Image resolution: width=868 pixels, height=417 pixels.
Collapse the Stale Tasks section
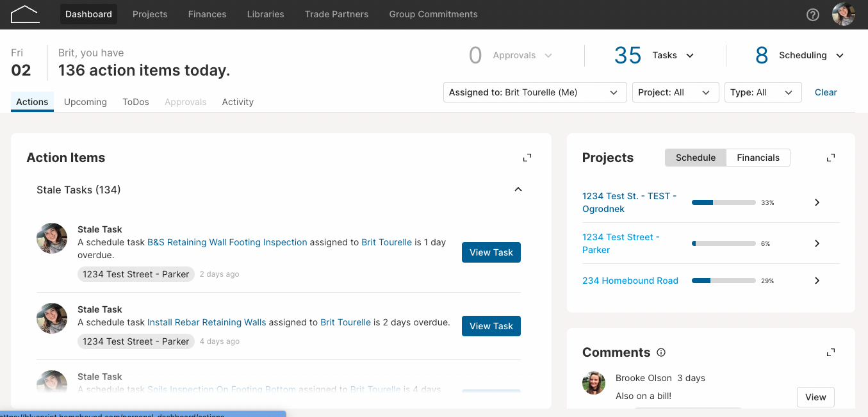tap(518, 190)
